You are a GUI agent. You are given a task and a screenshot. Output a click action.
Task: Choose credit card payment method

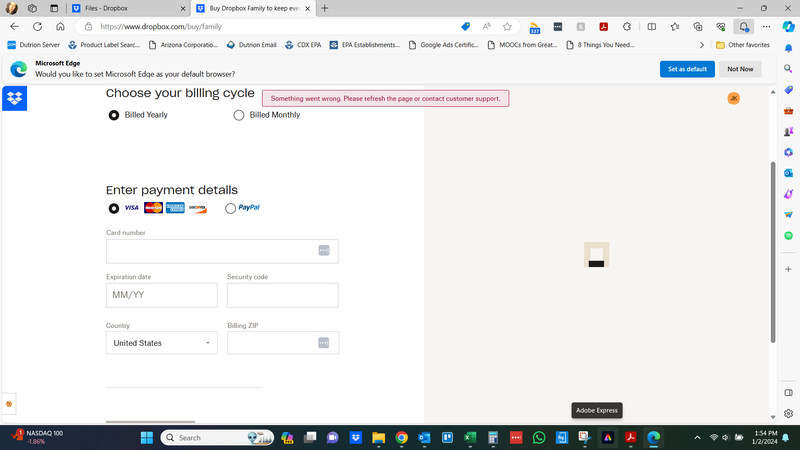pos(114,208)
